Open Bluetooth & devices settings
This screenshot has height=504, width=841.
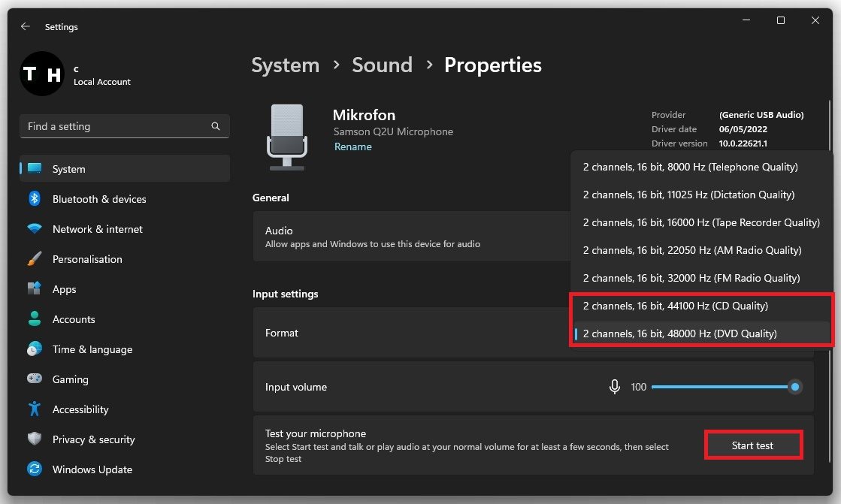[98, 199]
